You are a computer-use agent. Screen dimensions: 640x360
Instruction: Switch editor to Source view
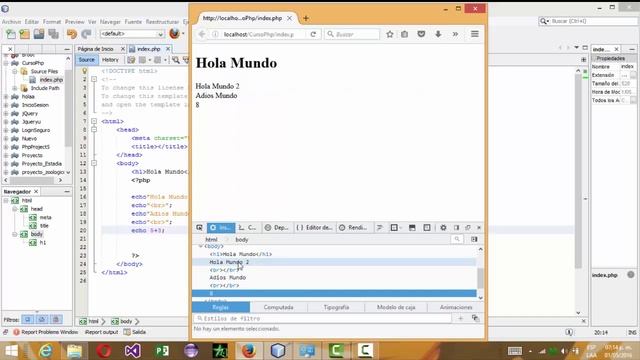(87, 60)
